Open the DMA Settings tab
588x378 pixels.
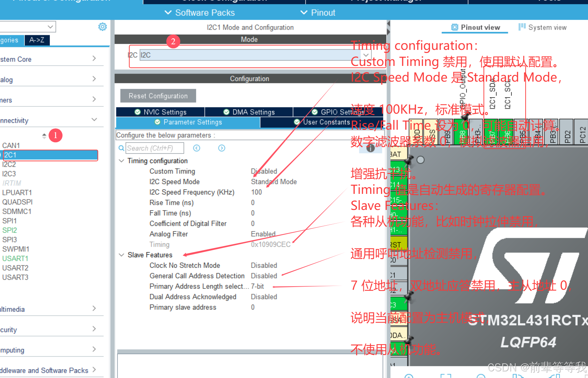pyautogui.click(x=249, y=112)
